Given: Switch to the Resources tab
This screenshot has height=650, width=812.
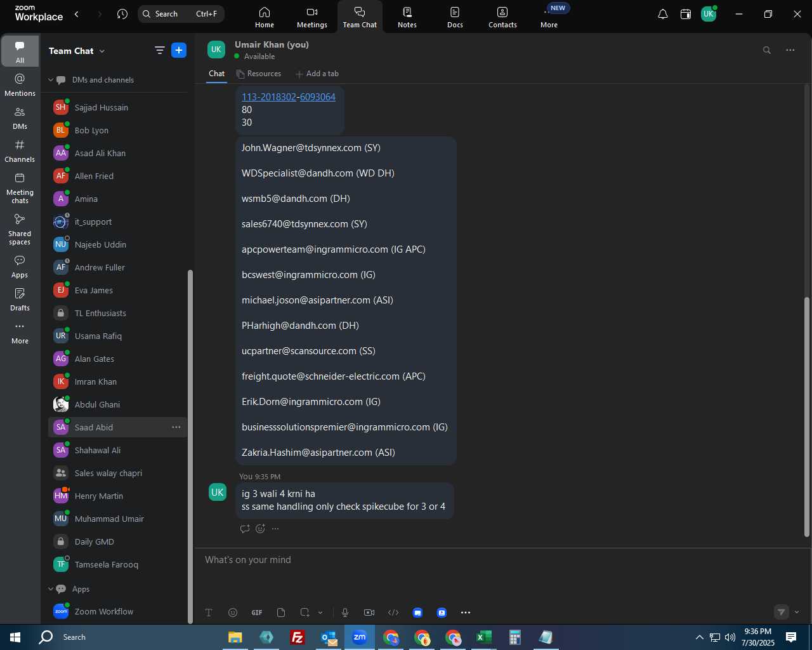Looking at the screenshot, I should pyautogui.click(x=259, y=74).
